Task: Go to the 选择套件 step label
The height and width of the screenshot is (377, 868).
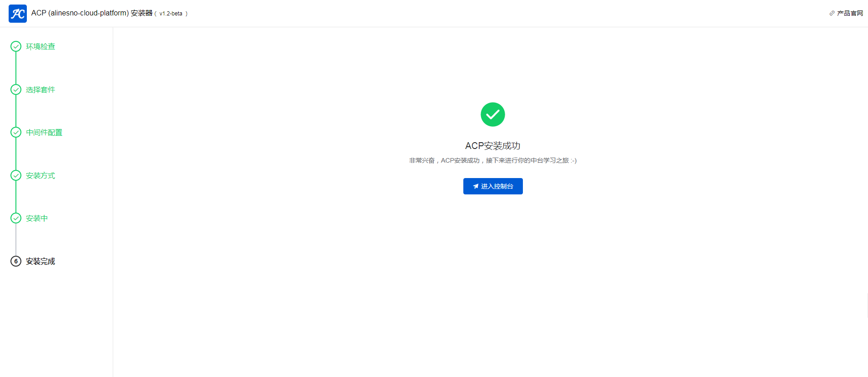Action: pyautogui.click(x=40, y=89)
